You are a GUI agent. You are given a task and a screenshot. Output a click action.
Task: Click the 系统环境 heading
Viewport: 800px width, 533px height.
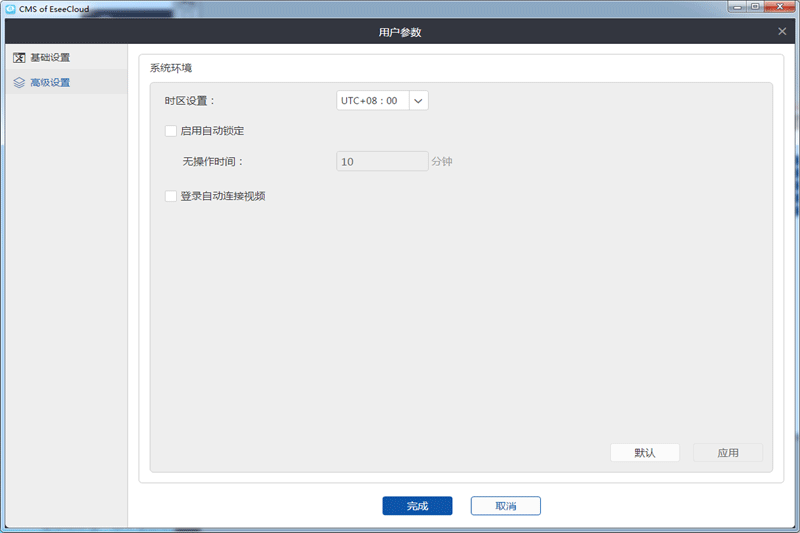coord(171,68)
